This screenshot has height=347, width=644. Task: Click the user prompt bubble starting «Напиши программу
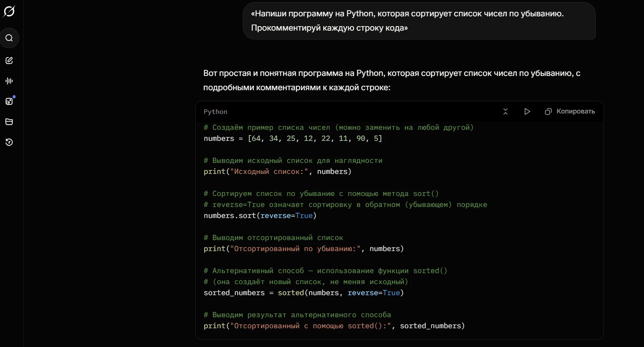419,21
